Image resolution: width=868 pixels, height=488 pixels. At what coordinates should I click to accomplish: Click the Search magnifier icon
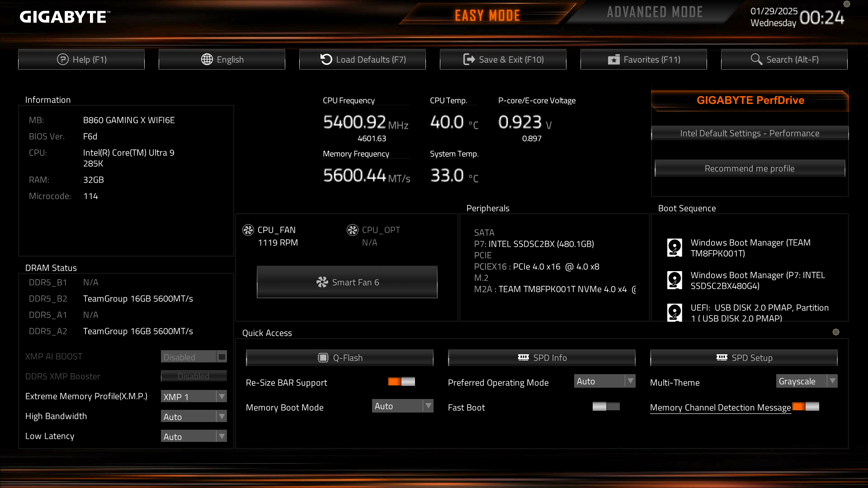click(756, 59)
